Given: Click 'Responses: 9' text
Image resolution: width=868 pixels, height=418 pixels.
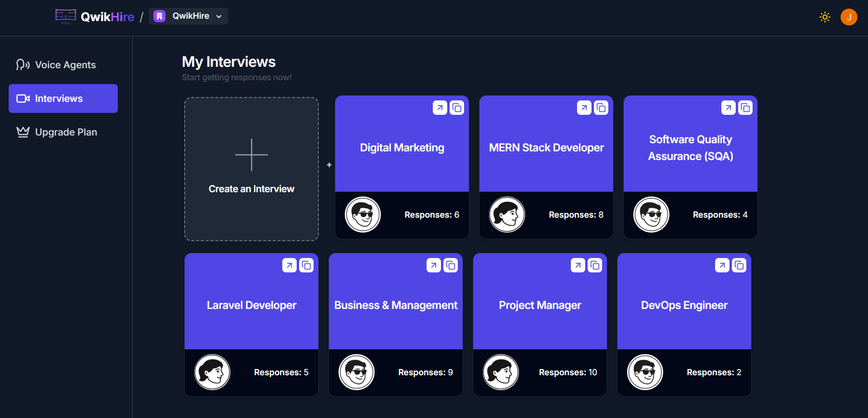Looking at the screenshot, I should coord(426,372).
